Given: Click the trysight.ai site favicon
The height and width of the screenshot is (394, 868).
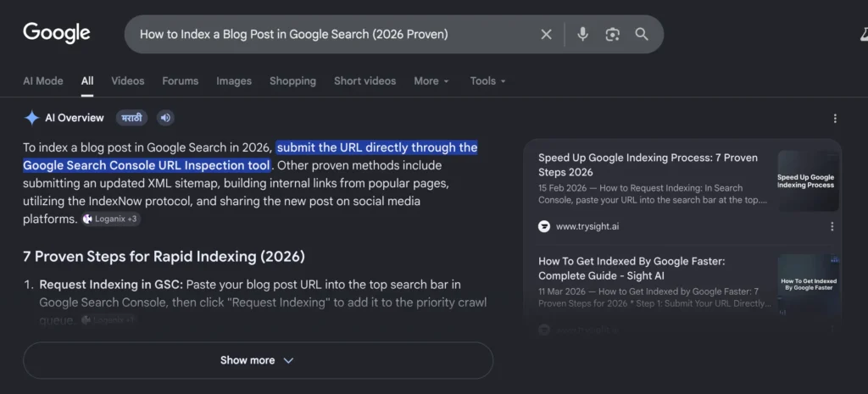Looking at the screenshot, I should [x=544, y=226].
